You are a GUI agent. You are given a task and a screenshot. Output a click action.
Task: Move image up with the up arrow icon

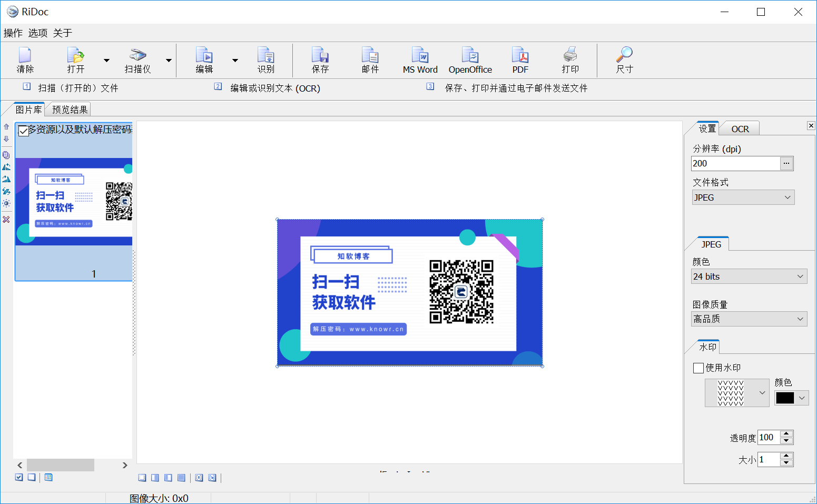point(6,126)
